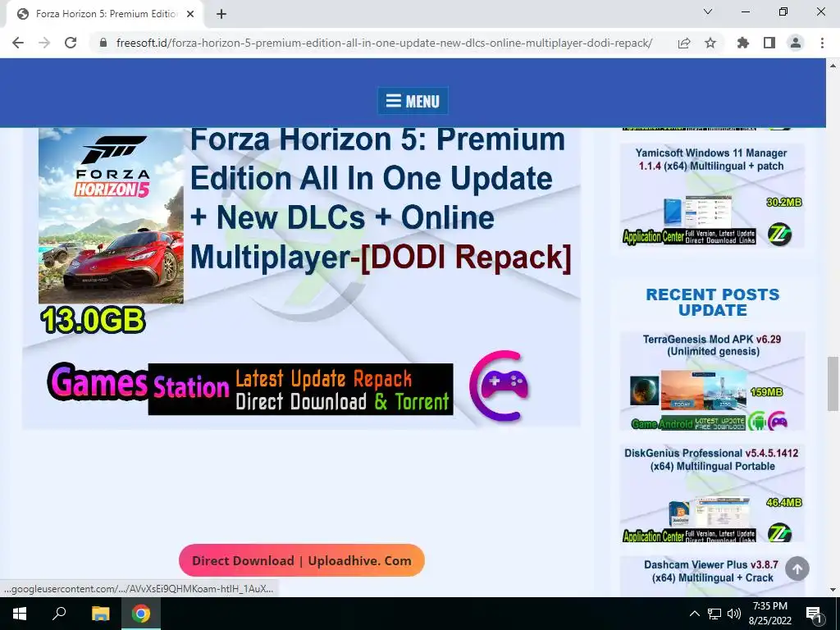Focus the address bar URL

384,43
